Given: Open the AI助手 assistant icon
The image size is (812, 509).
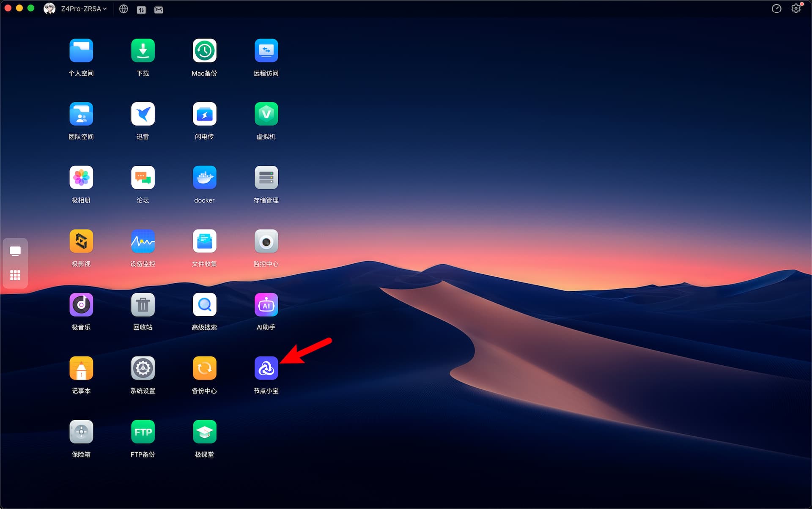Looking at the screenshot, I should click(266, 305).
